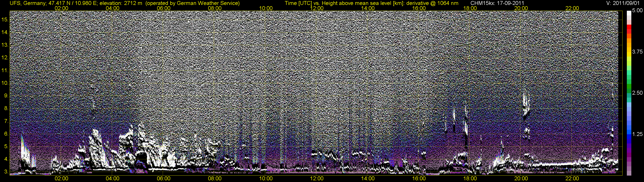The width and height of the screenshot is (644, 182).
Task: Select the 1.25 colorbar value
Action: point(637,134)
